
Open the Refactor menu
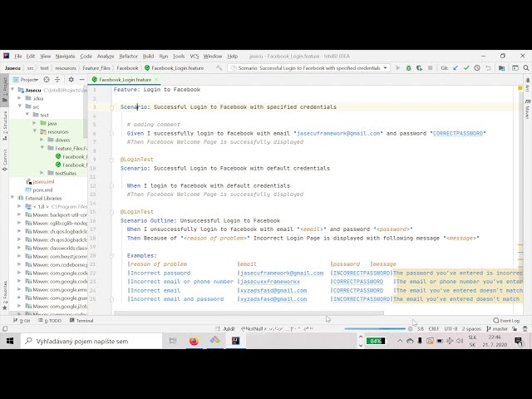128,57
